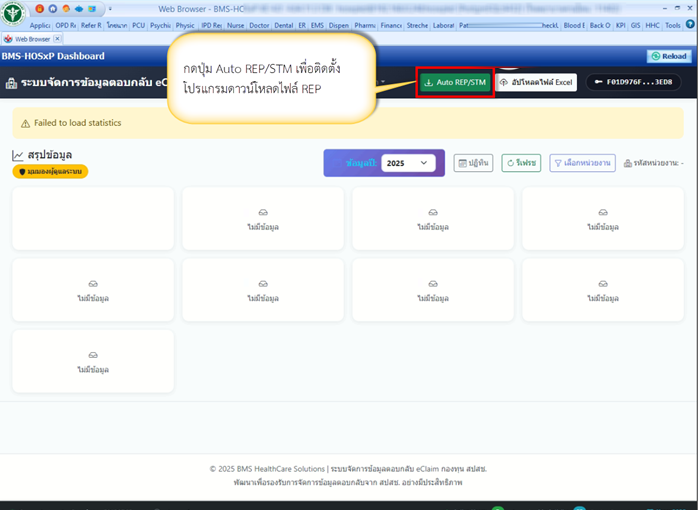Screen dimensions: 698x510
Task: Select the Tools menu
Action: click(x=673, y=25)
